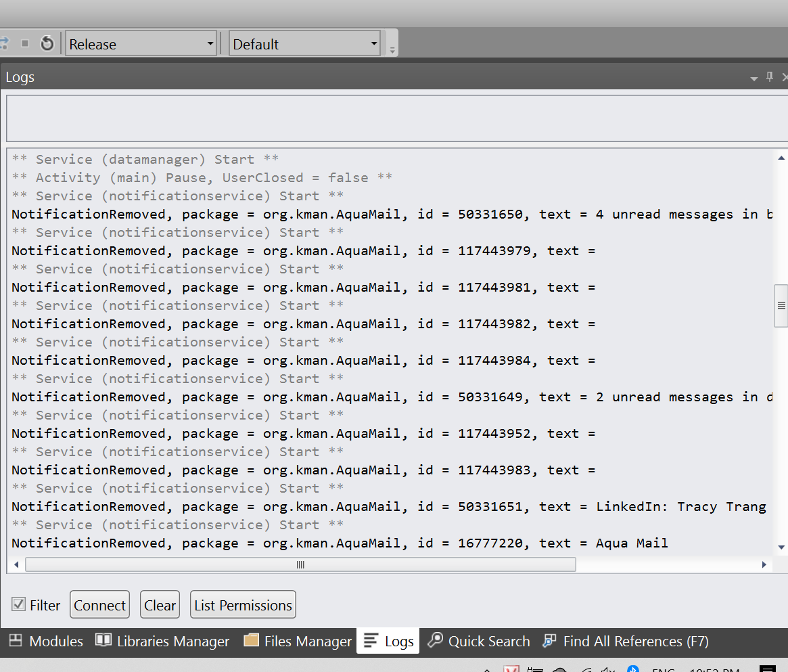Image resolution: width=788 pixels, height=672 pixels.
Task: Select log line with id = 117443952
Action: [x=304, y=434]
